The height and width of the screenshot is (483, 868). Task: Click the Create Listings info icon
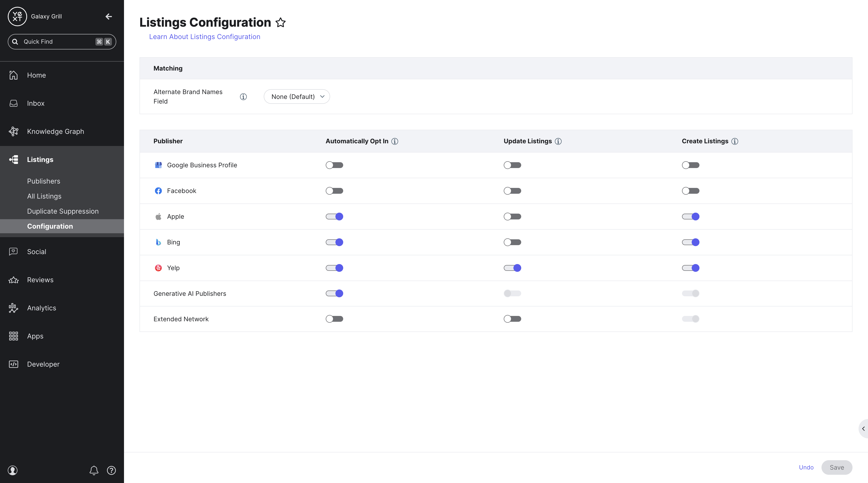tap(735, 141)
